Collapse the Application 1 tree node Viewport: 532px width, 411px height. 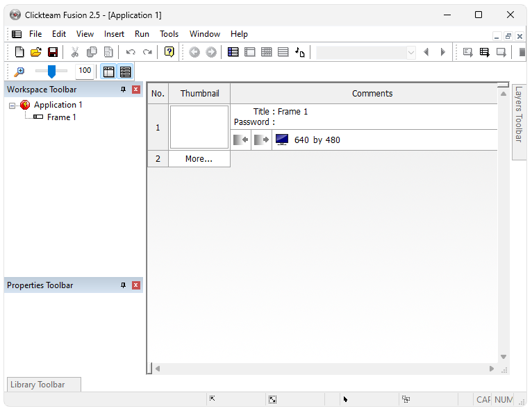pos(13,106)
